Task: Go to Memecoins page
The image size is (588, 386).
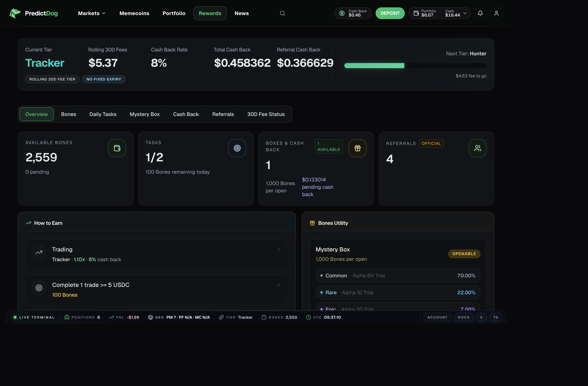Action: click(134, 13)
